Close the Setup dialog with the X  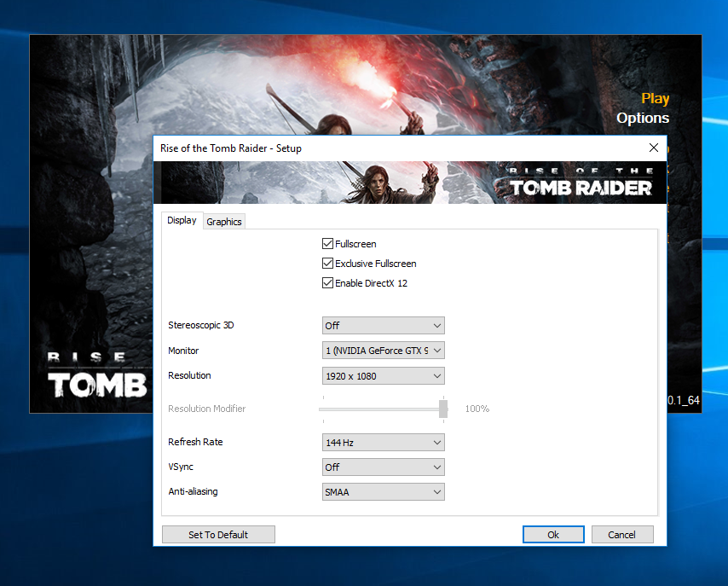(x=654, y=148)
